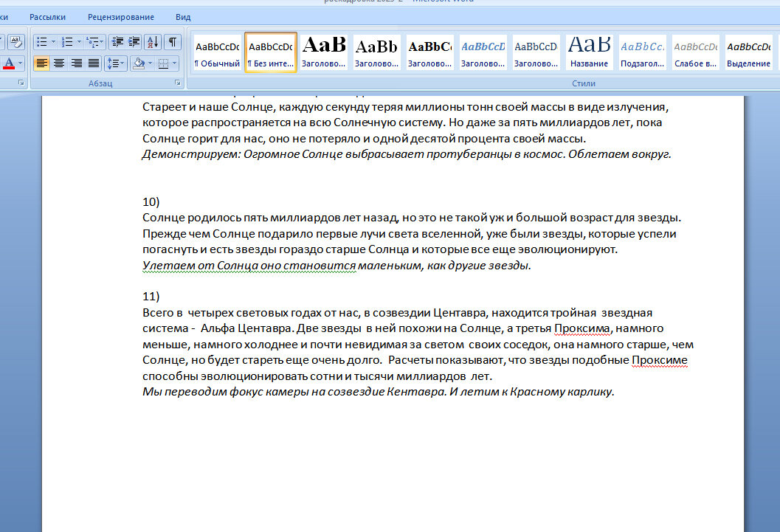Screen dimensions: 780x532
Task: Toggle align text left
Action: pyautogui.click(x=42, y=63)
